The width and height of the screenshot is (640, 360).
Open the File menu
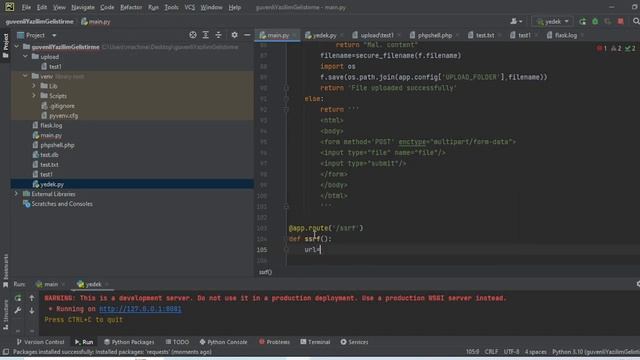click(x=26, y=7)
